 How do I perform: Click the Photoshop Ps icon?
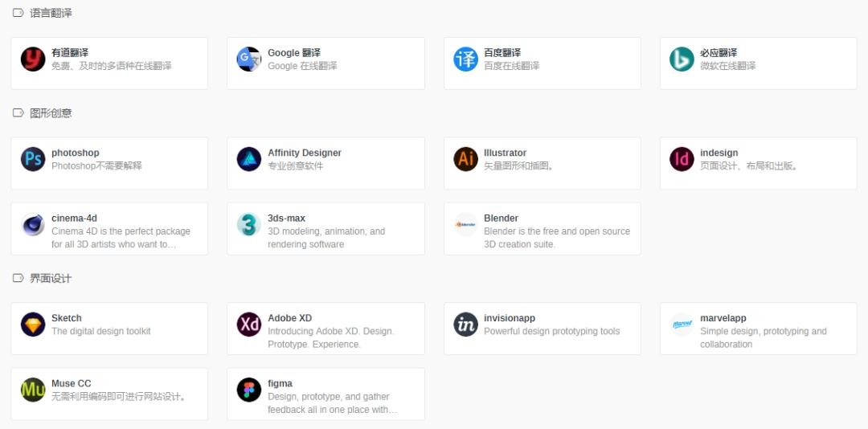tap(33, 159)
